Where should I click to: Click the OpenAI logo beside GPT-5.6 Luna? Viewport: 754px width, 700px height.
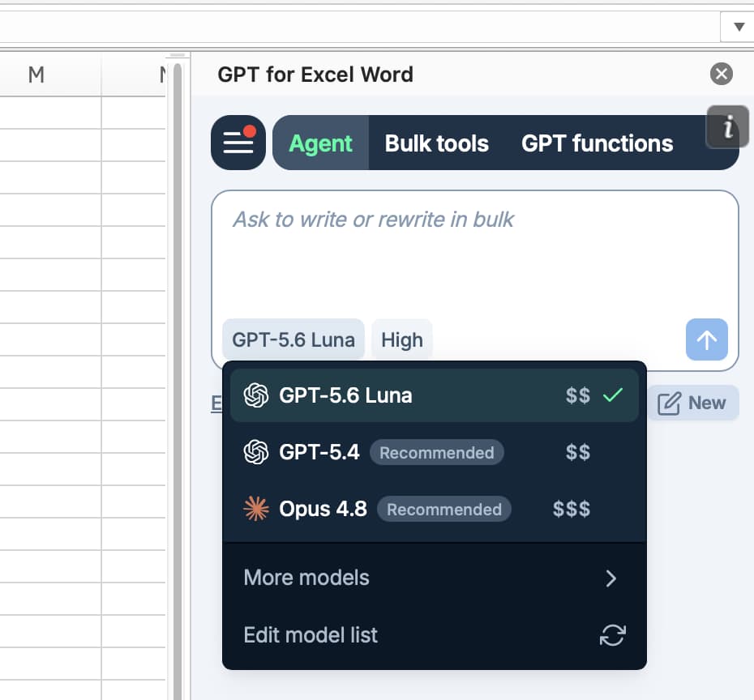point(256,395)
